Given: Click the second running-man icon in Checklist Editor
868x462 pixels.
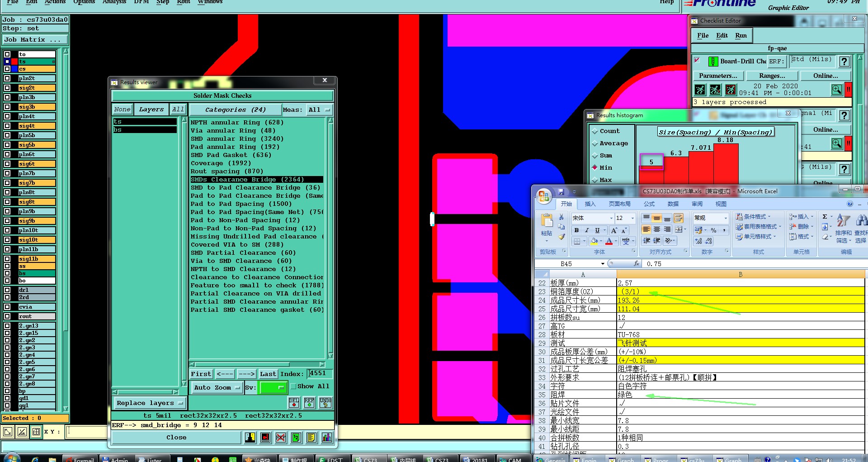Looking at the screenshot, I should tap(715, 90).
